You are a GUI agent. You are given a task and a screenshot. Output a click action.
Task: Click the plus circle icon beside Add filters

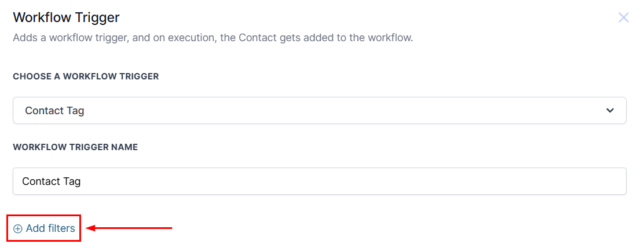pos(17,229)
